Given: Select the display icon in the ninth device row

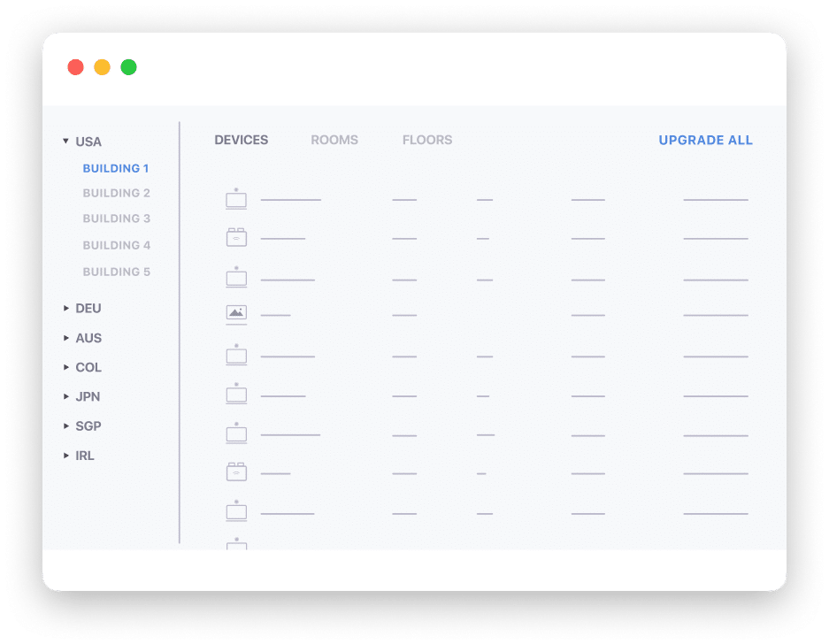Looking at the screenshot, I should coord(236,510).
